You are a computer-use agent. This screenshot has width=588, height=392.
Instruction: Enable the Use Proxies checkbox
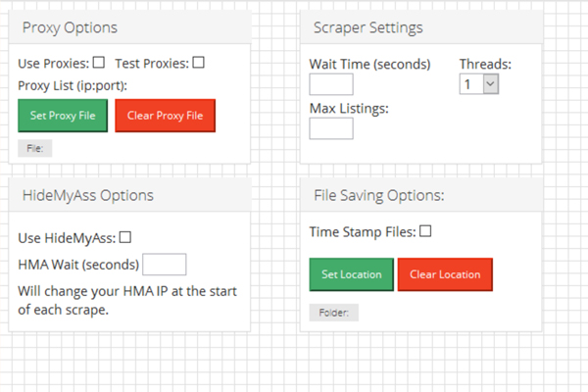99,63
